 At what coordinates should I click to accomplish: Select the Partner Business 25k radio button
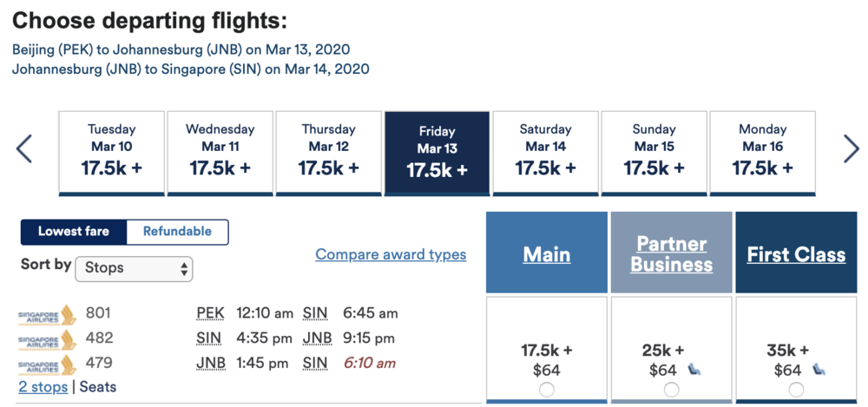point(671,390)
